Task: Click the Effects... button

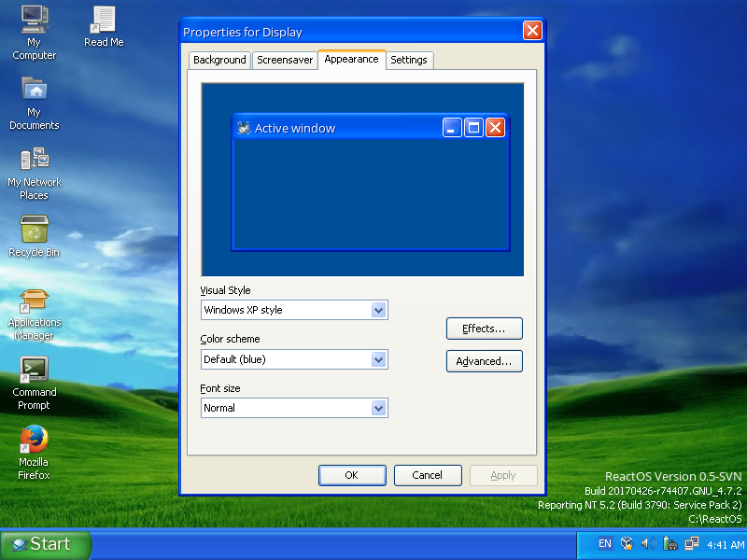Action: click(484, 329)
